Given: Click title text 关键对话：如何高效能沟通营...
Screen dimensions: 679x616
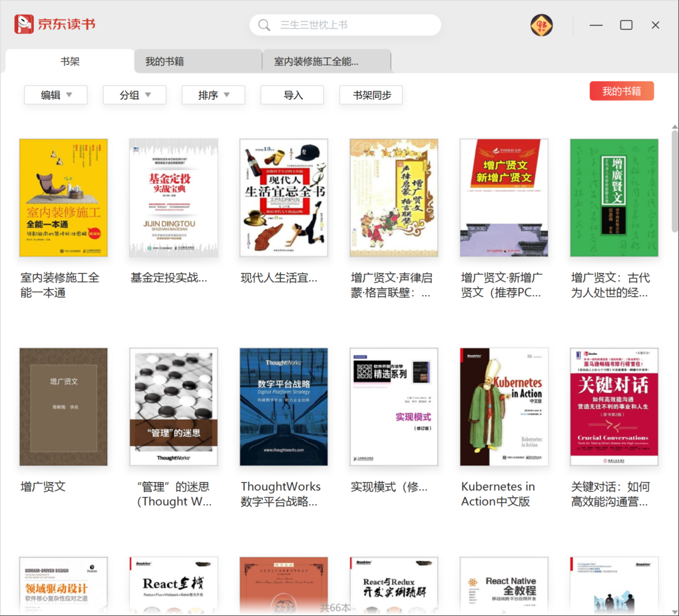Looking at the screenshot, I should point(610,494).
